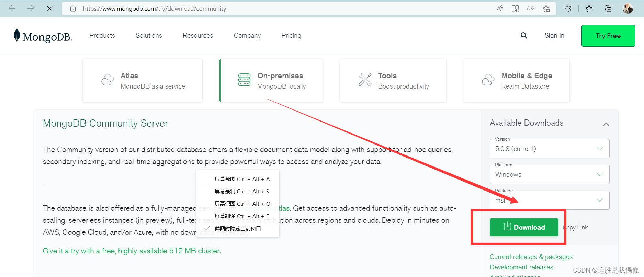Open the Pricing page
The image size is (644, 277).
(291, 36)
